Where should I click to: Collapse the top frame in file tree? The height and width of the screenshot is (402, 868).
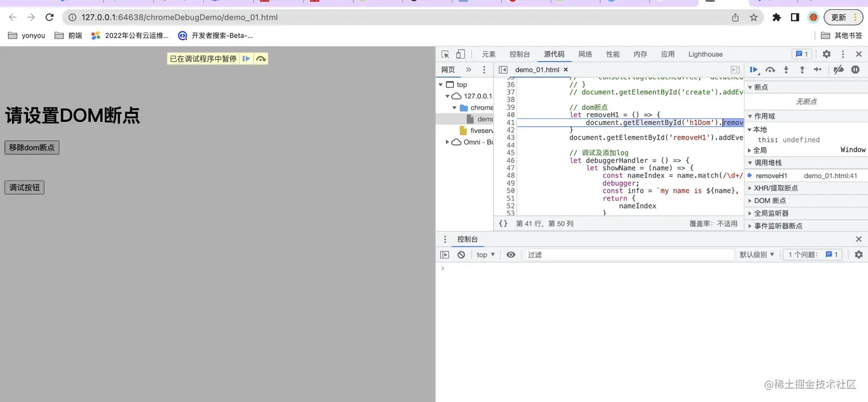coord(441,84)
